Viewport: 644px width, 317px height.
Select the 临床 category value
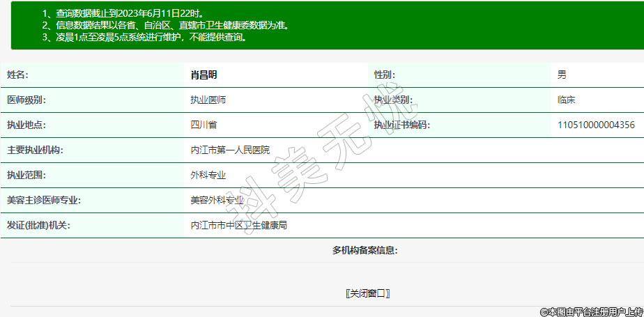point(566,100)
